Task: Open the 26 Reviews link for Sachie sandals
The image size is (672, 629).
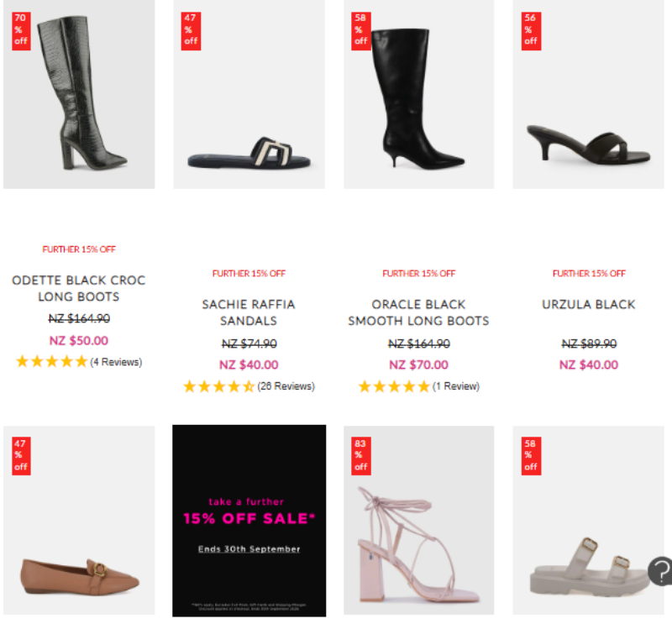Action: point(286,386)
